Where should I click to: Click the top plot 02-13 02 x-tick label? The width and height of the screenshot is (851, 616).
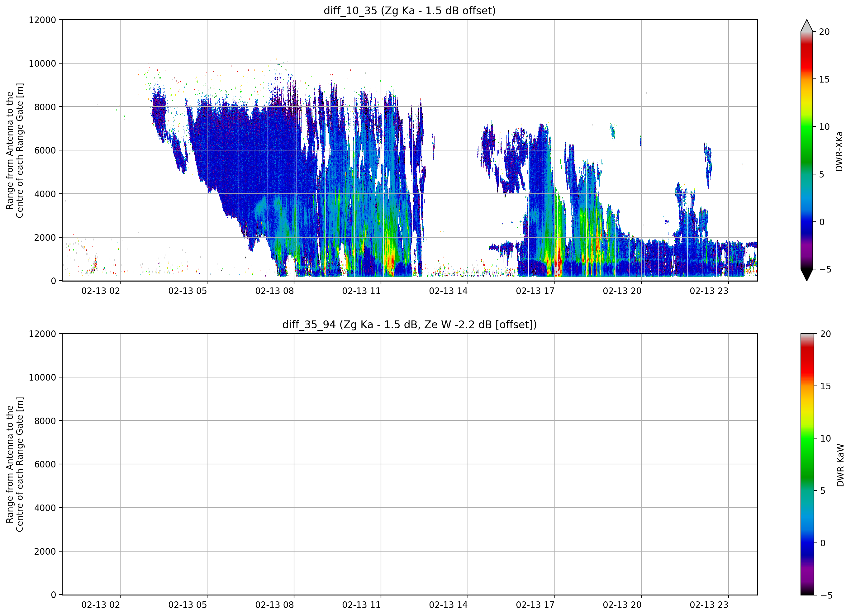tap(101, 291)
